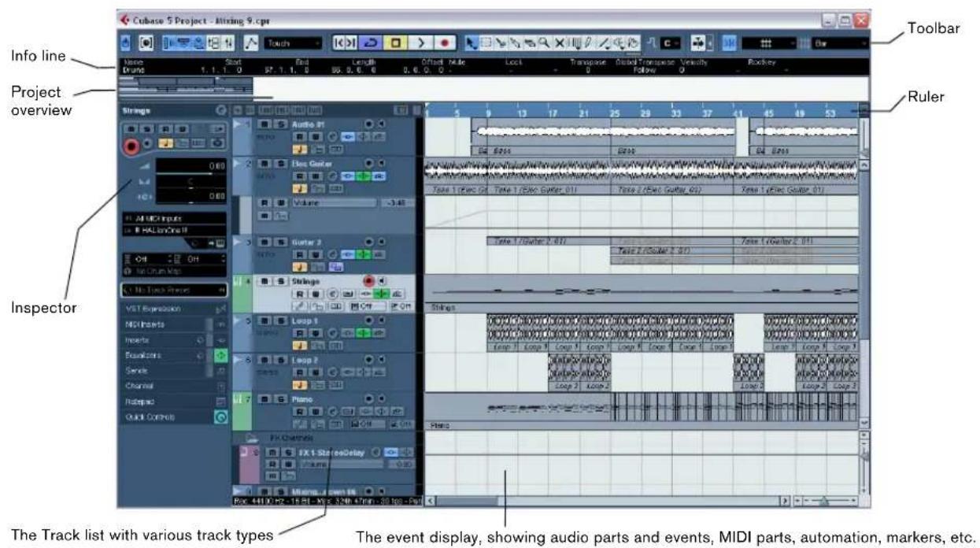Click green EQ state icon on Guitar 2

click(x=363, y=254)
